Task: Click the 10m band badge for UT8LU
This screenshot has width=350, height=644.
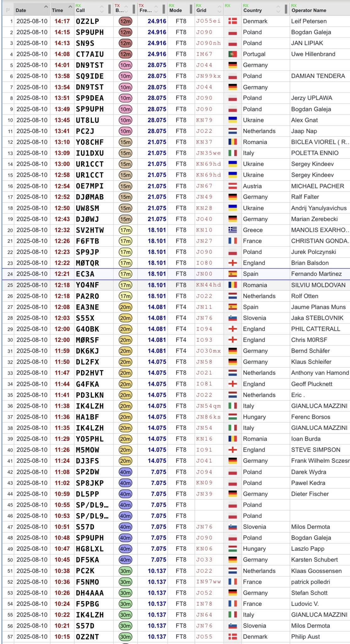Action: click(125, 120)
